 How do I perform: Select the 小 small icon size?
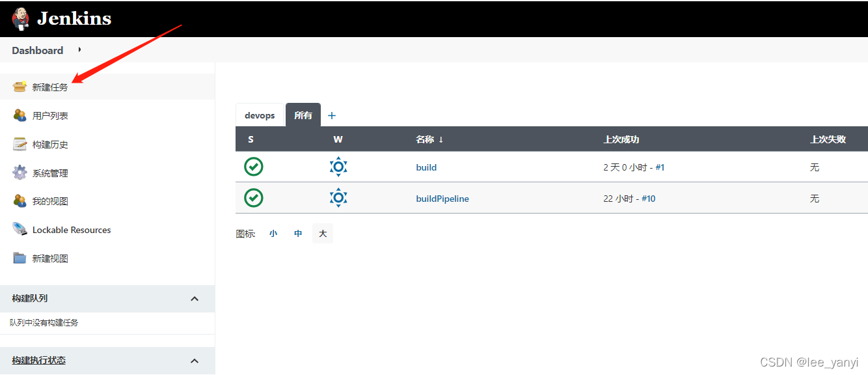273,233
